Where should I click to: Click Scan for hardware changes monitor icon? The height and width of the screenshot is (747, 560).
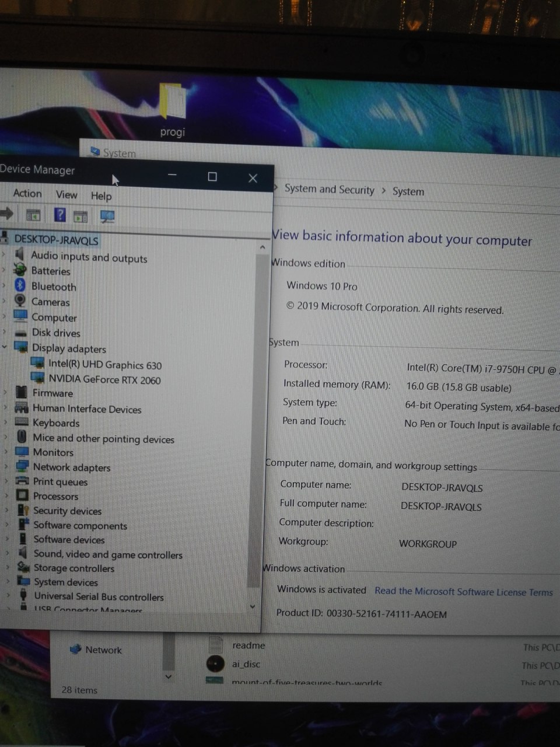107,217
